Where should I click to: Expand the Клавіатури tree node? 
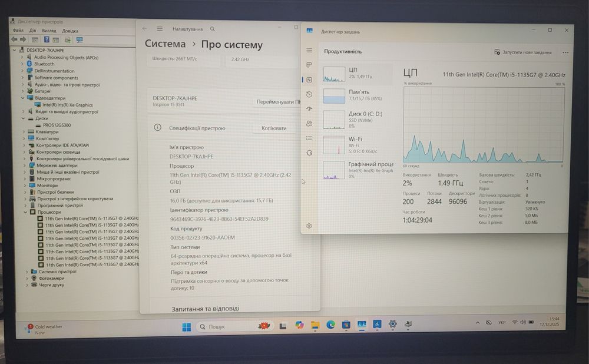pos(24,132)
